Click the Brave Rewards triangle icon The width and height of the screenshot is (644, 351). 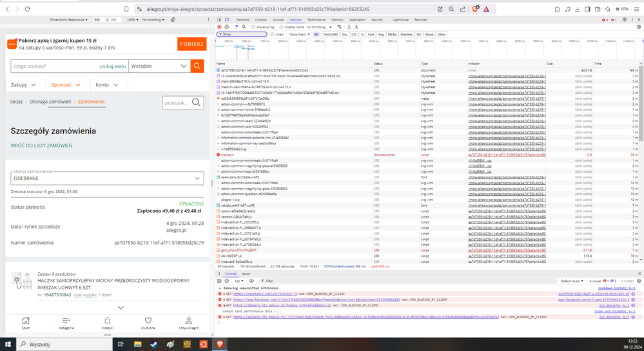pyautogui.click(x=486, y=9)
